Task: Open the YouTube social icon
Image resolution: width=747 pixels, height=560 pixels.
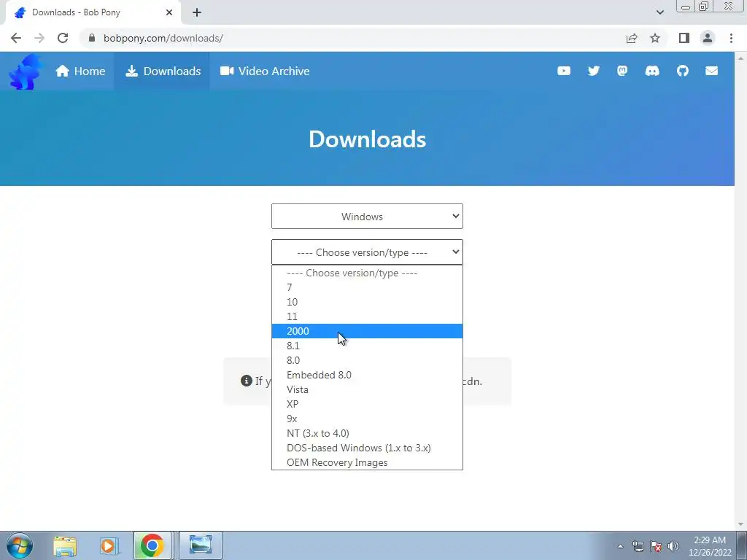Action: click(x=564, y=71)
